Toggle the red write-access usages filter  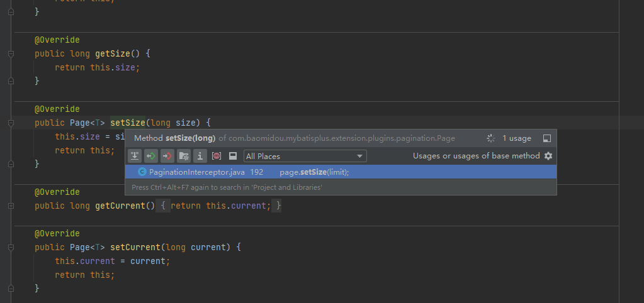click(x=167, y=156)
